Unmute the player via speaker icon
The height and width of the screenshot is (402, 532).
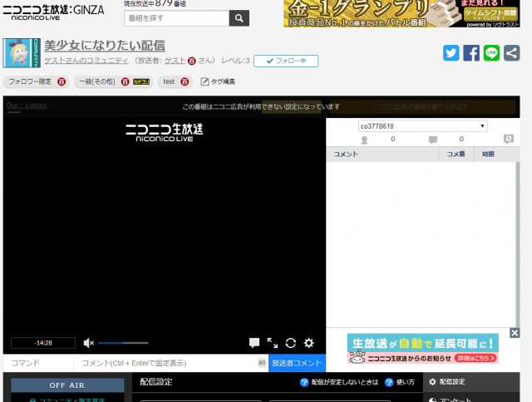pyautogui.click(x=89, y=343)
